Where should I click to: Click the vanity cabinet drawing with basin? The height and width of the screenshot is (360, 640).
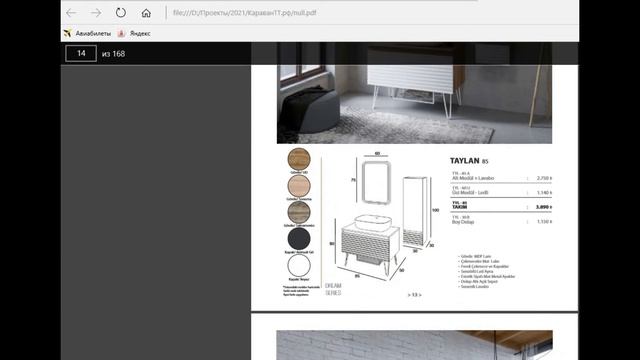(x=370, y=245)
